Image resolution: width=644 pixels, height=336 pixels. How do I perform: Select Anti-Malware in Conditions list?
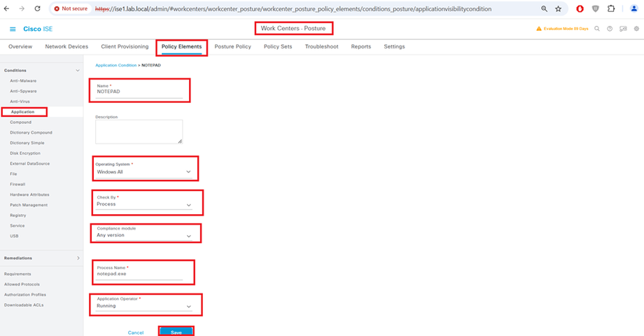point(23,81)
